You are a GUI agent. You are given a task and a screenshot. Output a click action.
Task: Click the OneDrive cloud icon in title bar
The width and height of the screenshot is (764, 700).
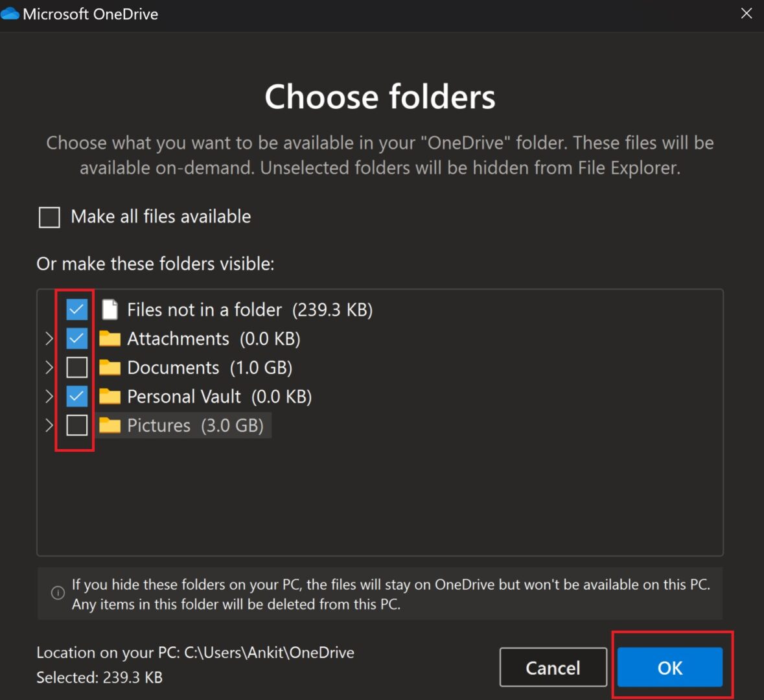pos(10,14)
